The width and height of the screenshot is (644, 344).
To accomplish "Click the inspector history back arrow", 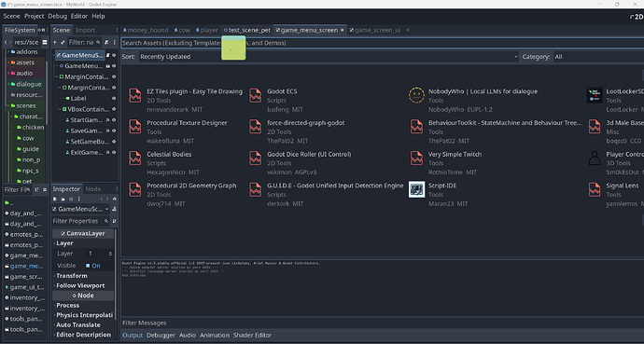I will (102, 199).
